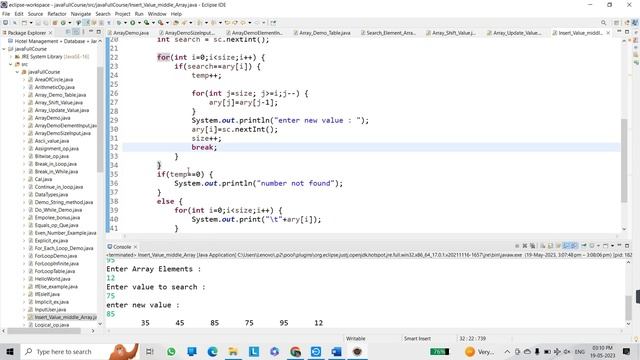Screen dimensions: 640x360
Task: Click the Debug bug toolbar icon
Action: (119, 22)
